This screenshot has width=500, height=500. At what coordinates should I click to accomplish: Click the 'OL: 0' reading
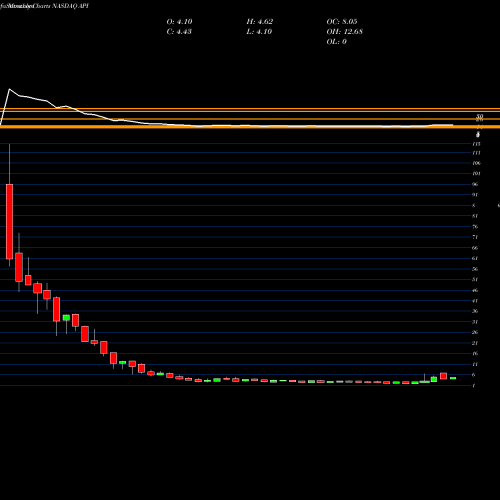[337, 42]
